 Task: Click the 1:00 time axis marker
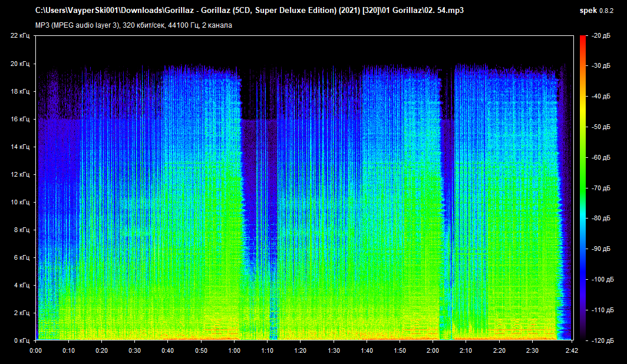pyautogui.click(x=235, y=350)
